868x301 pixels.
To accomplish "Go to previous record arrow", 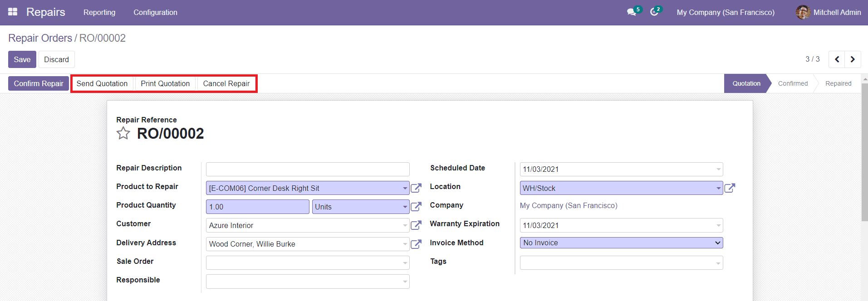I will click(x=837, y=59).
